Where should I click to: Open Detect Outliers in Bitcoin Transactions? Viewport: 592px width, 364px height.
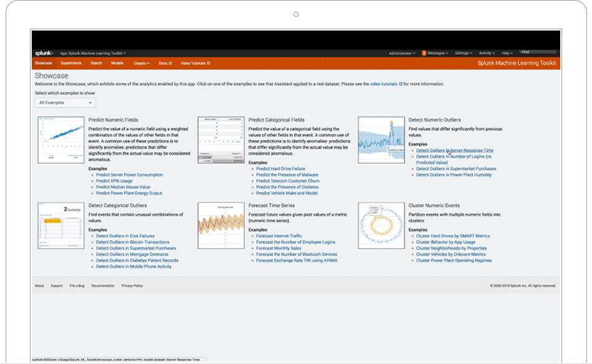point(133,242)
